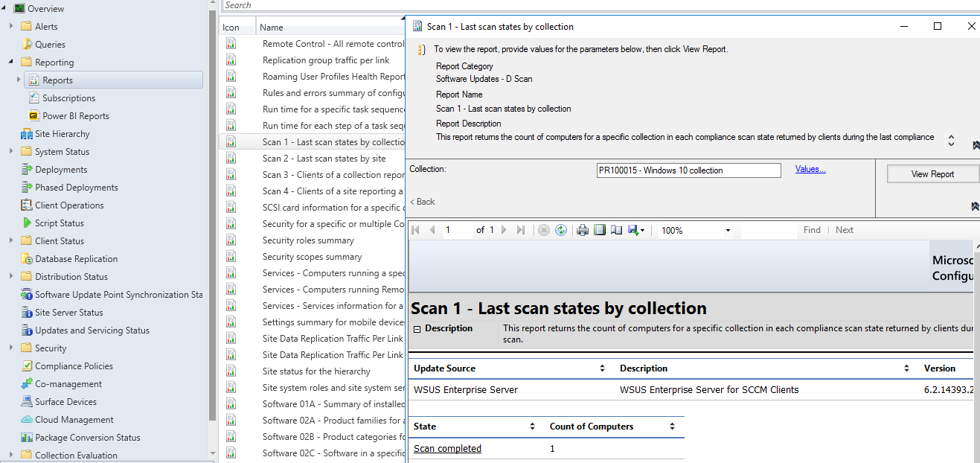Open Values... for the Collection parameter
Image resolution: width=980 pixels, height=463 pixels.
810,168
